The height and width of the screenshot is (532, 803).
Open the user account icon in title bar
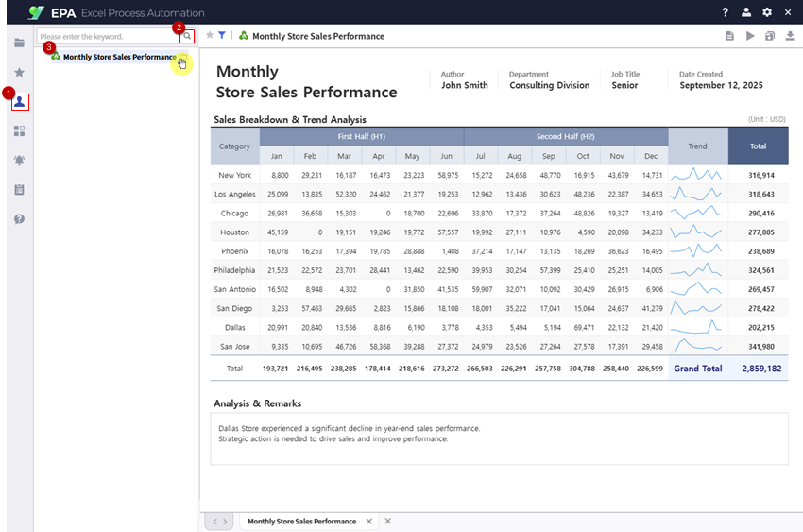point(746,12)
